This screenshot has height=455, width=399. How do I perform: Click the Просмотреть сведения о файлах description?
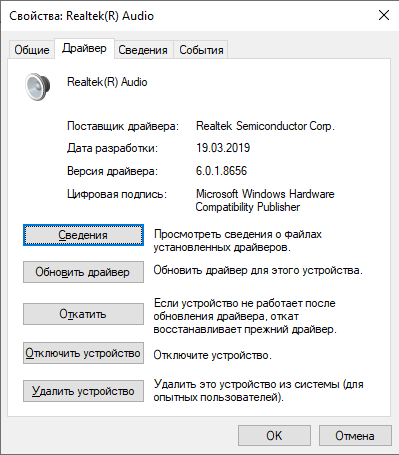click(238, 241)
